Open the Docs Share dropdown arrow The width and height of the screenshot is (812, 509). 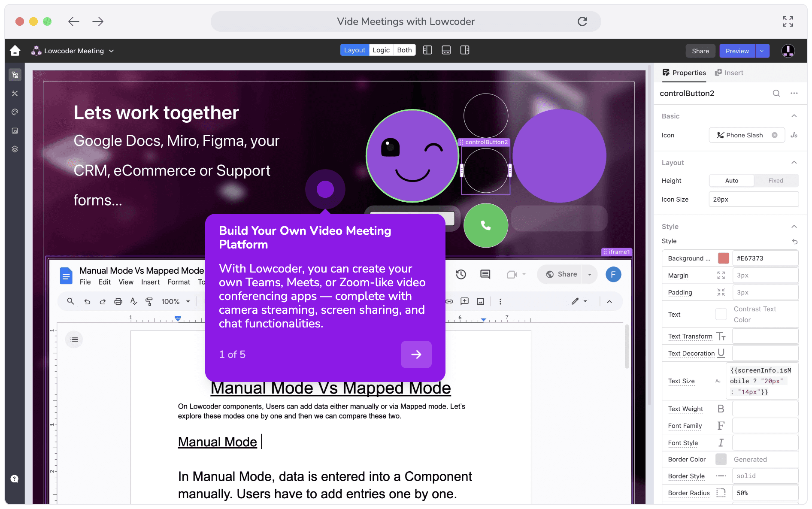(590, 274)
